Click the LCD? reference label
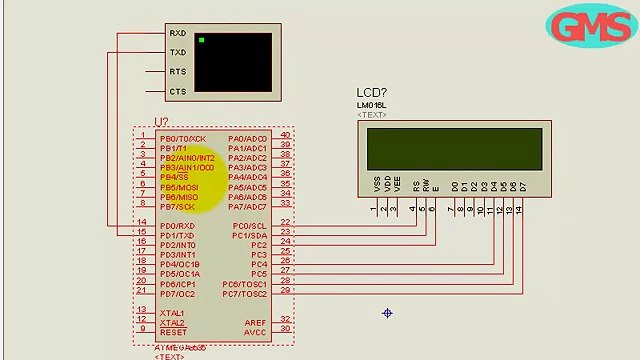 click(371, 93)
